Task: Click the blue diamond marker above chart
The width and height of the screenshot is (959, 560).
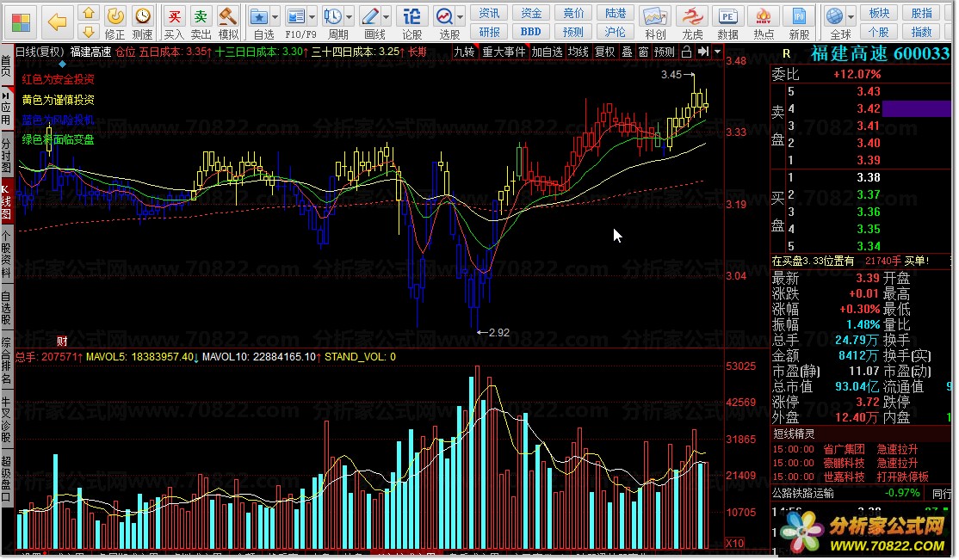Action: click(x=62, y=64)
